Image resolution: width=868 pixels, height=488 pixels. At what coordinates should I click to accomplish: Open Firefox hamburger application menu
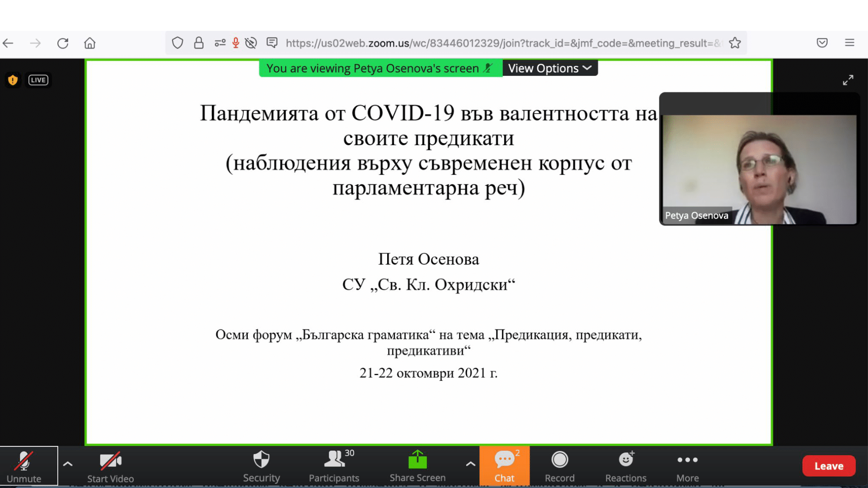tap(849, 43)
